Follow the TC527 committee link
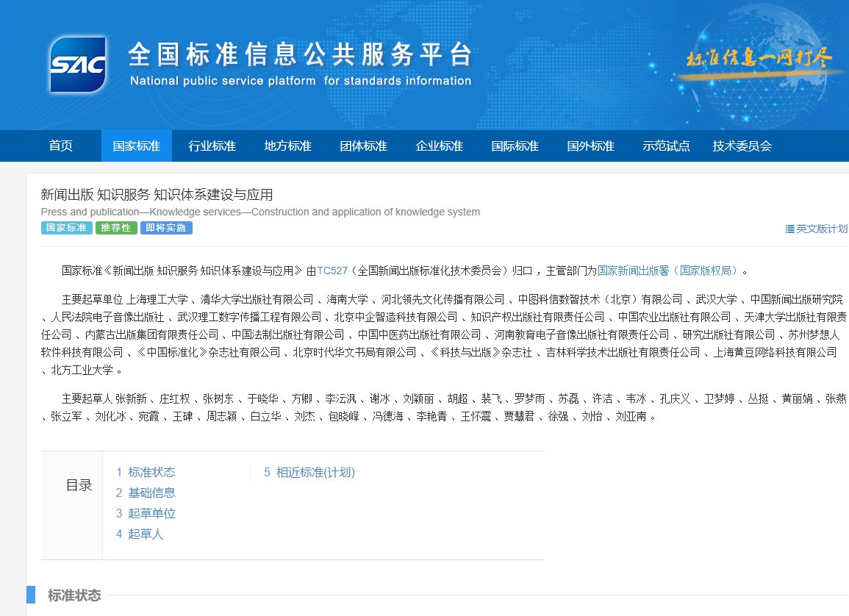This screenshot has height=616, width=849. click(x=332, y=271)
